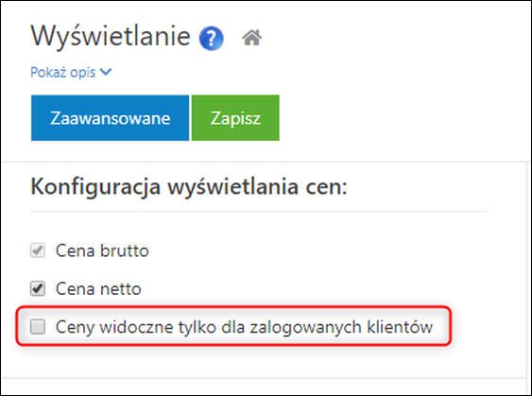
Task: Click the Cena netto label text
Action: pos(98,289)
